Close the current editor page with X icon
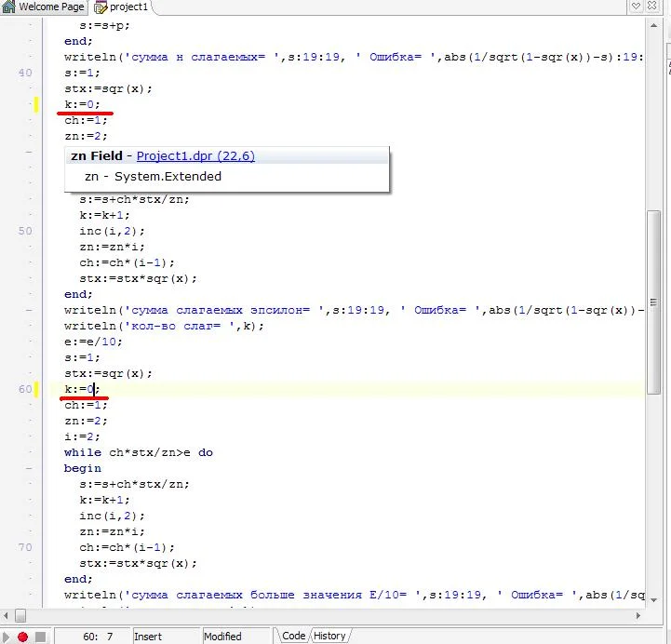 [x=652, y=6]
